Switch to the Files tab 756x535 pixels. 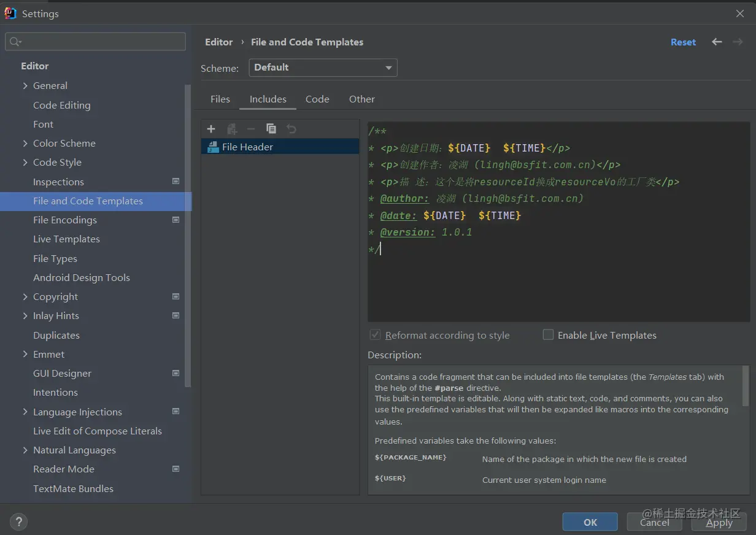pos(220,99)
